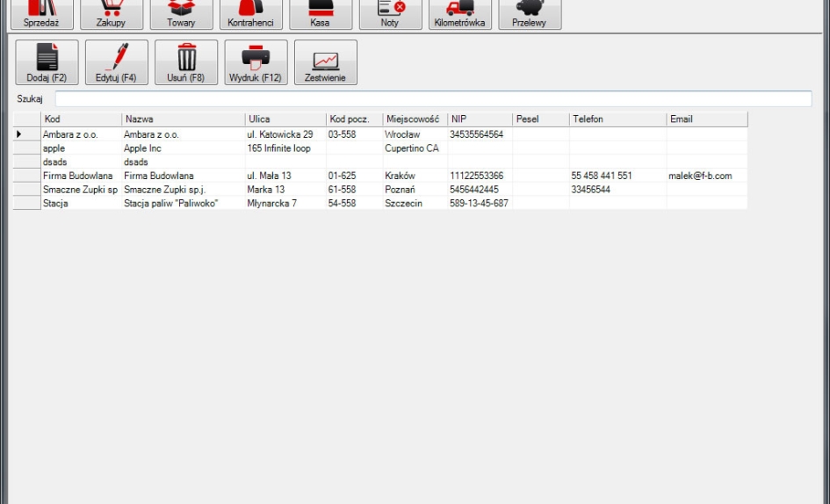The height and width of the screenshot is (504, 830).
Task: Select row header of Firma Budowlana
Action: click(x=25, y=176)
